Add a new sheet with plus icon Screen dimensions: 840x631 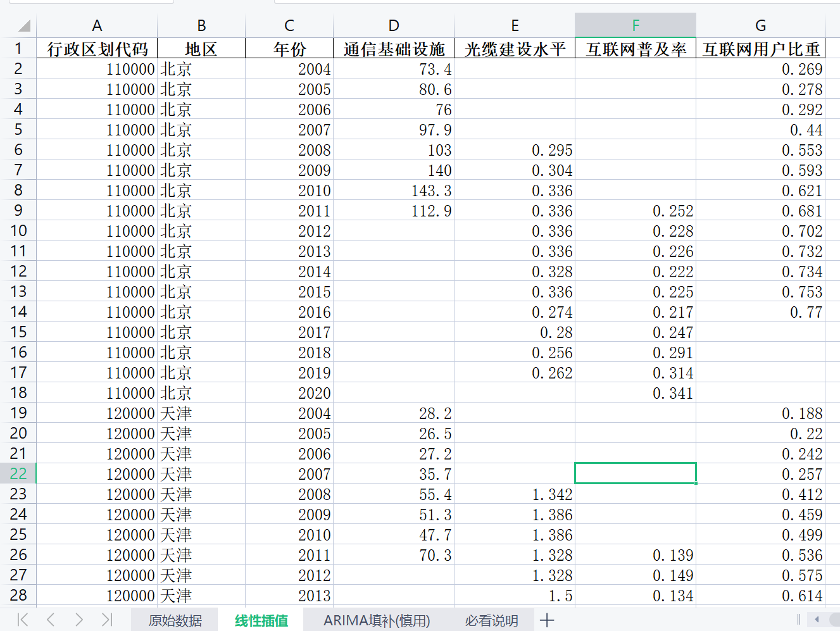pyautogui.click(x=547, y=620)
